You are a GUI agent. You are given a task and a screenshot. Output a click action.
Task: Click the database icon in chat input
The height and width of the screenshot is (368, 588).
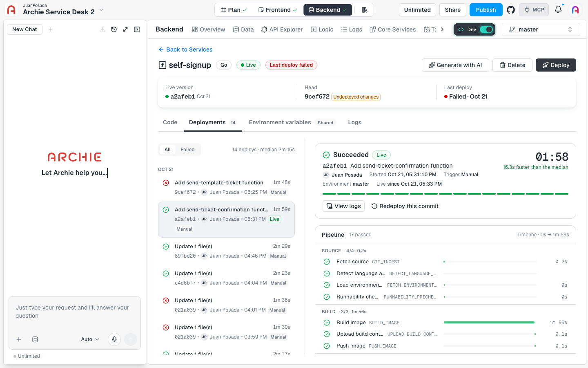[35, 339]
